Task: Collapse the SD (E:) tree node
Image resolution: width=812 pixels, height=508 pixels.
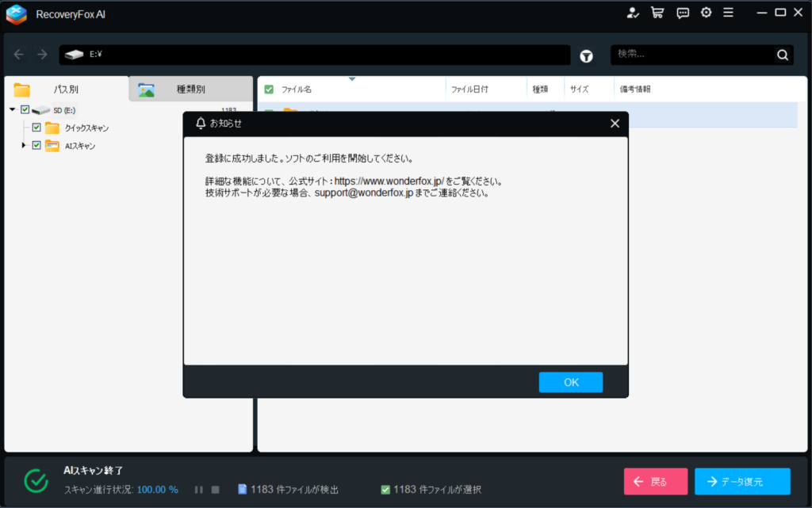Action: [x=13, y=110]
